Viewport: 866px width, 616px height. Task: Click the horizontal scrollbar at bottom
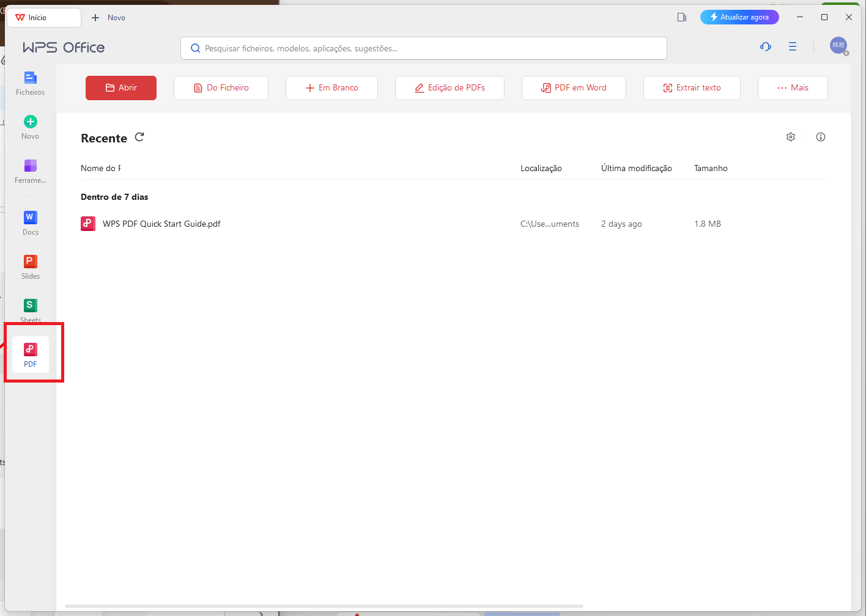point(324,606)
